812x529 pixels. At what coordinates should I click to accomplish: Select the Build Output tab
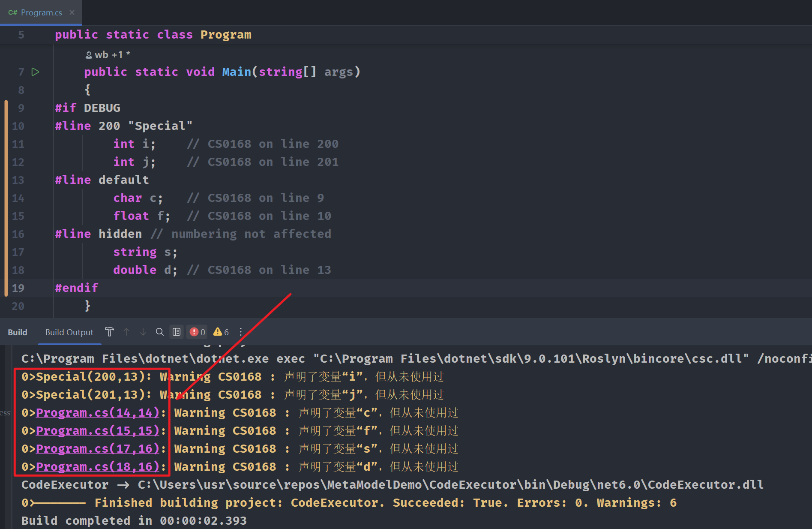click(x=69, y=332)
